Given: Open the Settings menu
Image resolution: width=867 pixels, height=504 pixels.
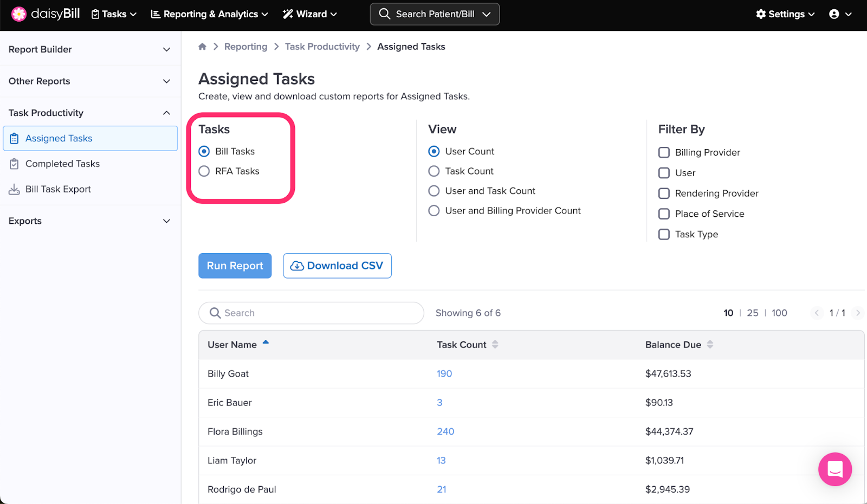Looking at the screenshot, I should [785, 14].
